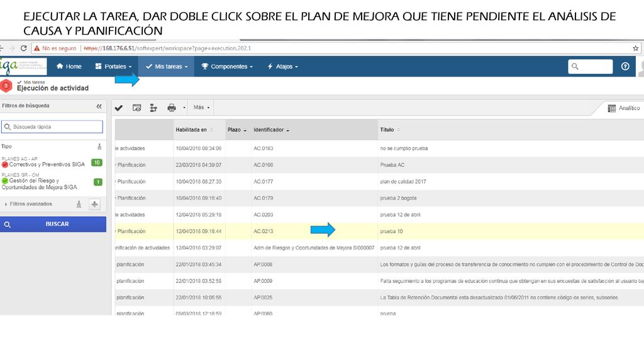Sort by the Identificador column header
This screenshot has width=644, height=362.
pyautogui.click(x=271, y=129)
